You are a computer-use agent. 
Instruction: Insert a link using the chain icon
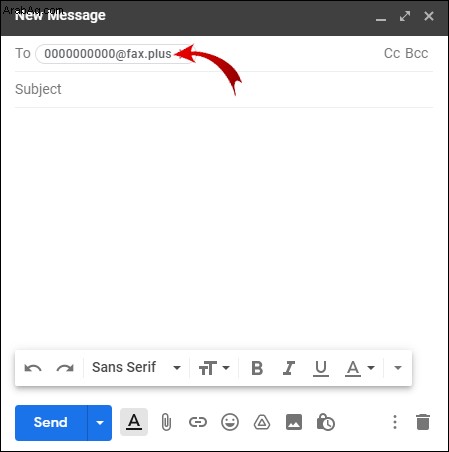(198, 422)
